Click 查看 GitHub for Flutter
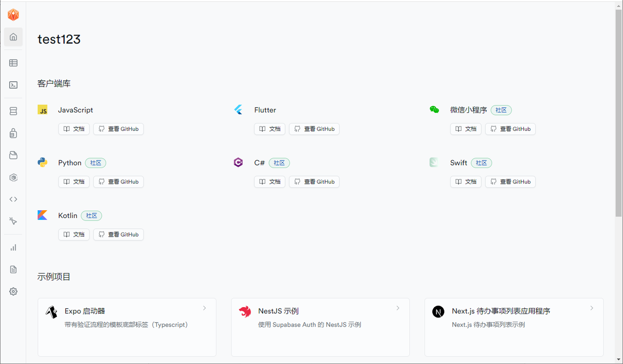This screenshot has height=364, width=623. point(314,129)
